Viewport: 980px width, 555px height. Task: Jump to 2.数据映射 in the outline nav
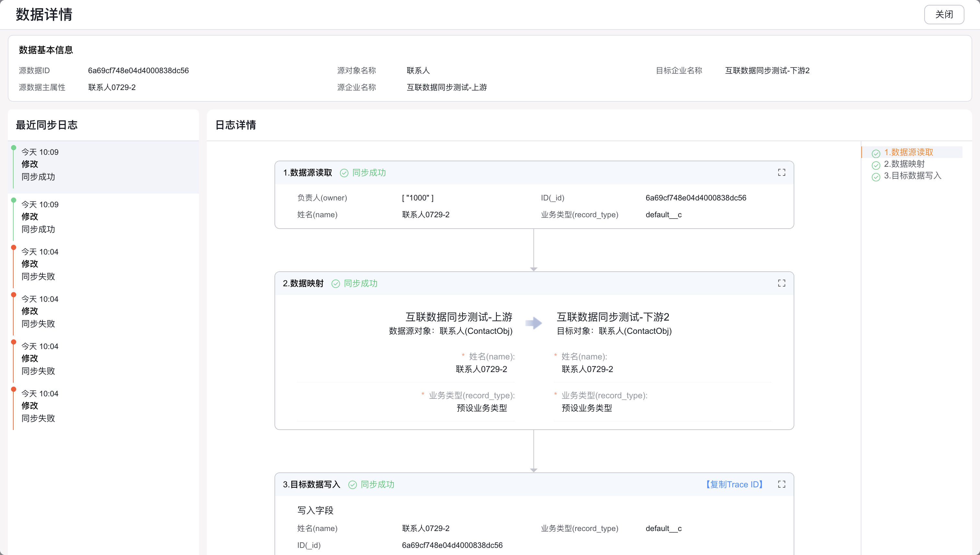pos(904,164)
